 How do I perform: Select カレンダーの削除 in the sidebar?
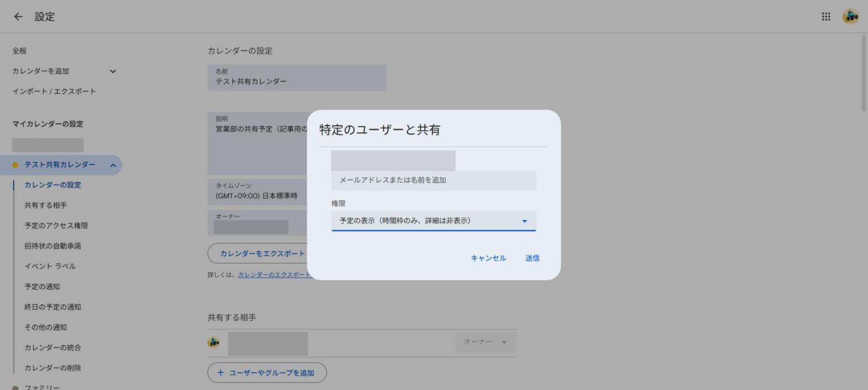coord(53,368)
